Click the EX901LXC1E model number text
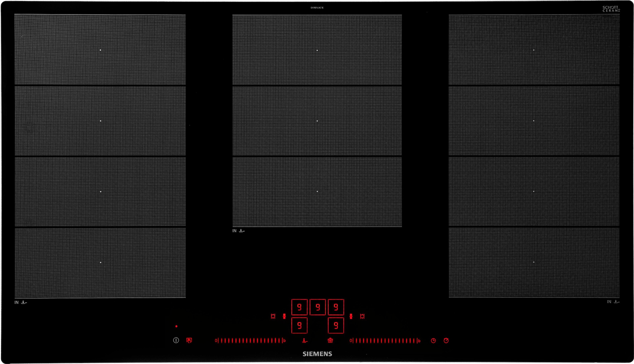This screenshot has height=364, width=634. [317, 8]
